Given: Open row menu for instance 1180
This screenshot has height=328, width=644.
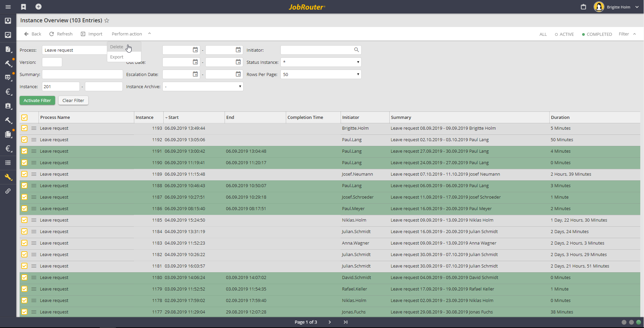Looking at the screenshot, I should (x=34, y=278).
